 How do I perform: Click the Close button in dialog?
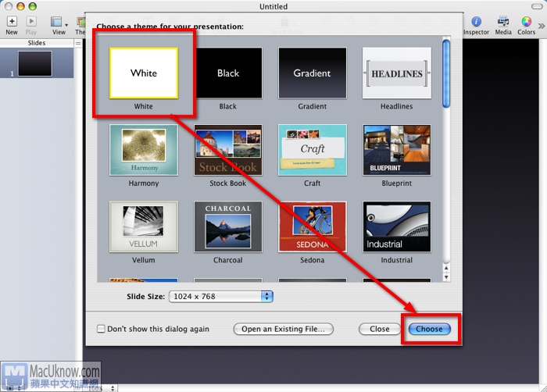point(380,329)
